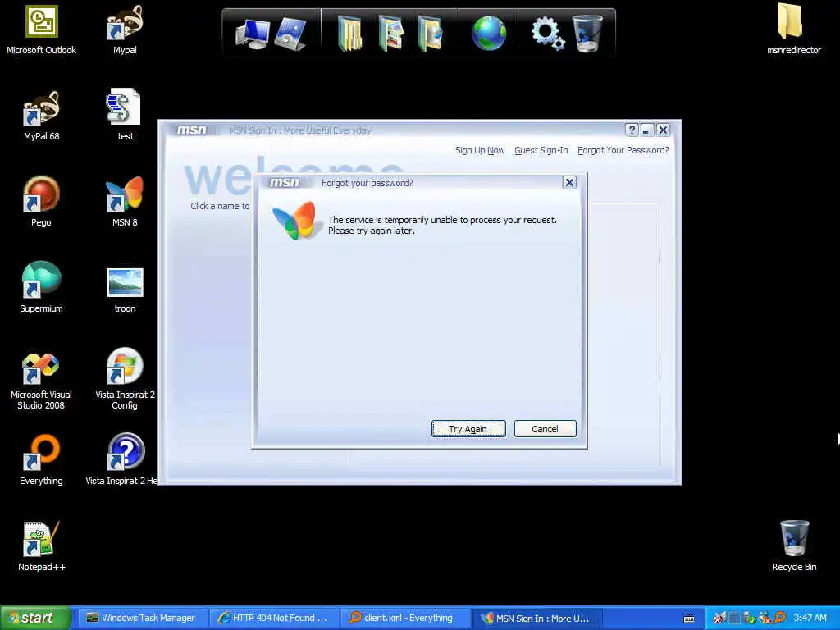Image resolution: width=840 pixels, height=630 pixels.
Task: Click the Guest Sign-In link
Action: coord(541,151)
